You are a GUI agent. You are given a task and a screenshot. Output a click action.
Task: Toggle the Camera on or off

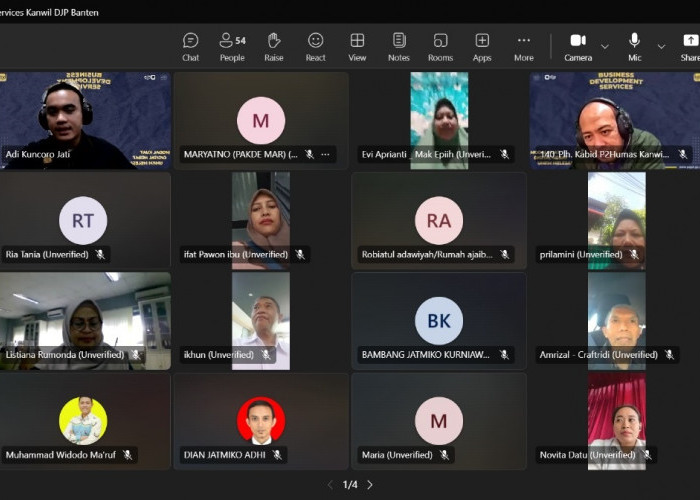[x=578, y=46]
